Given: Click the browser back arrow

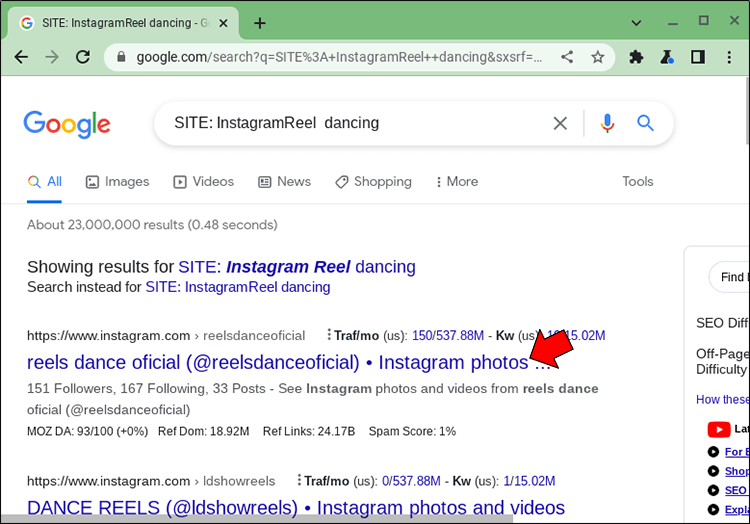Looking at the screenshot, I should pos(21,57).
